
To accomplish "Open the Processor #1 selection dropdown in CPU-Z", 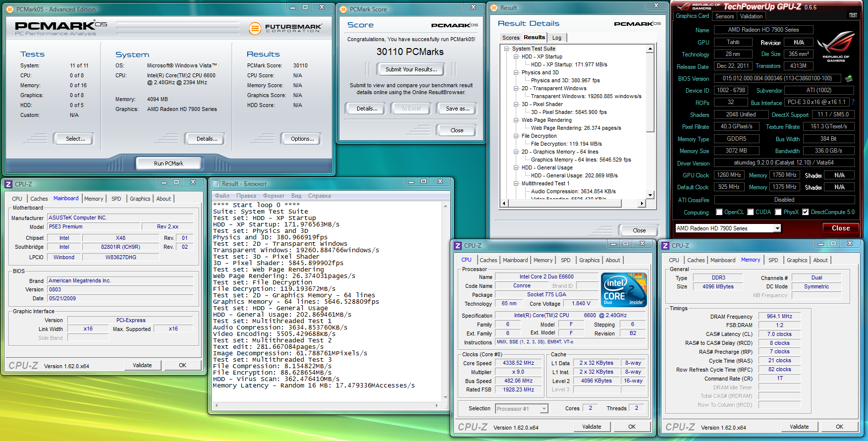I will 544,409.
